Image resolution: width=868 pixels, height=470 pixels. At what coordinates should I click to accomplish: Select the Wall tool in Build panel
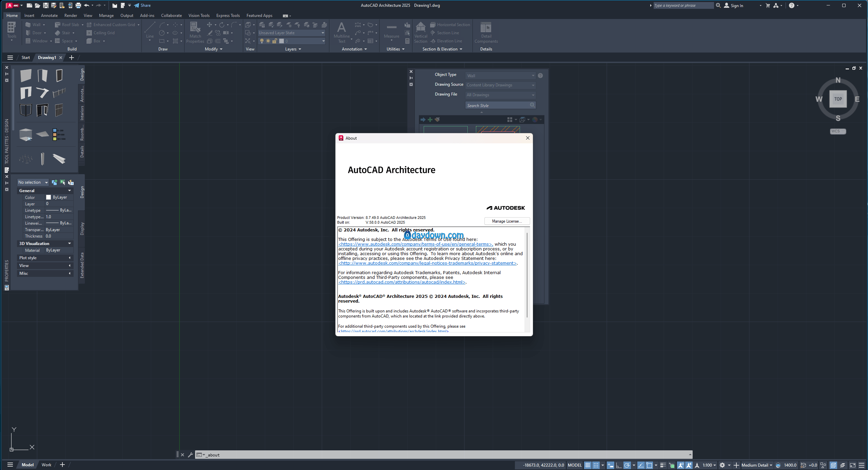[33, 25]
